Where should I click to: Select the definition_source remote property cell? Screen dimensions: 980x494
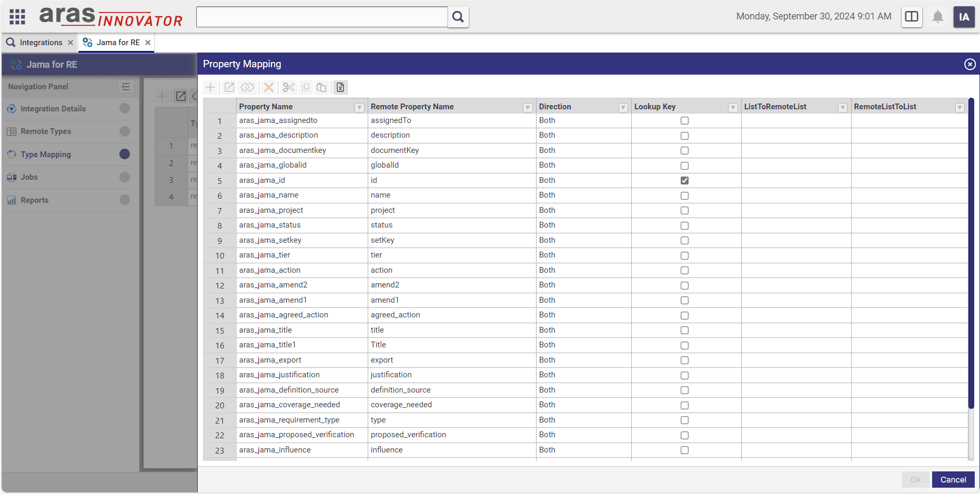click(x=452, y=390)
